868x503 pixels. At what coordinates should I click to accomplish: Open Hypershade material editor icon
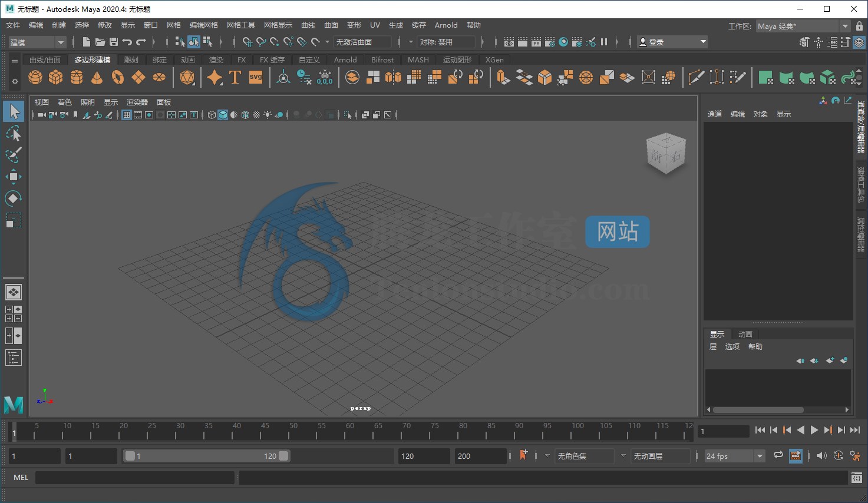(563, 42)
